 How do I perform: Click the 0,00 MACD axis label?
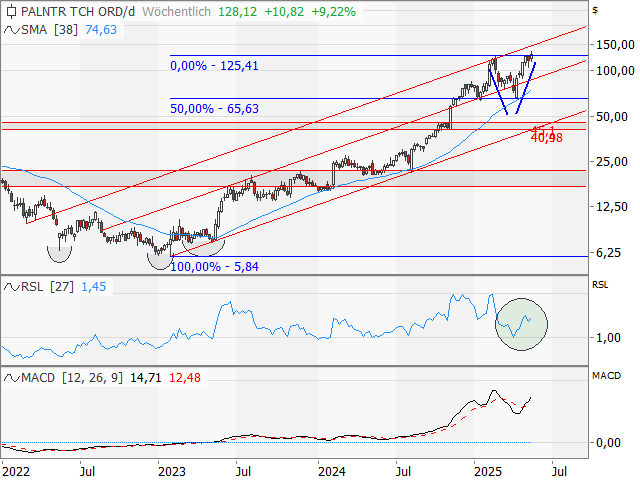pyautogui.click(x=609, y=442)
